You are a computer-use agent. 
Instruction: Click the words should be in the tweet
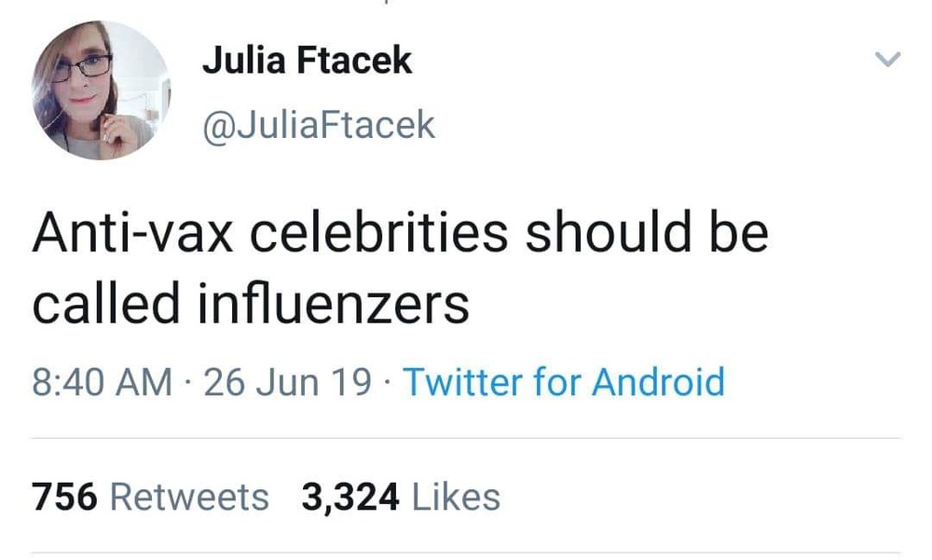[646, 233]
